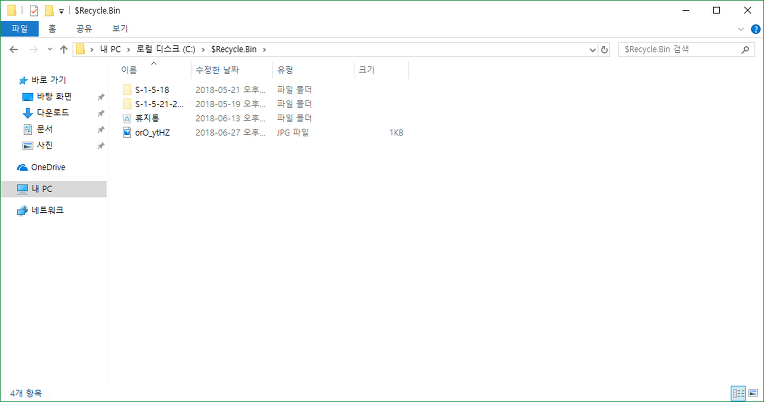Select the S-1-5-21-2... file name
The image size is (764, 402).
[159, 104]
